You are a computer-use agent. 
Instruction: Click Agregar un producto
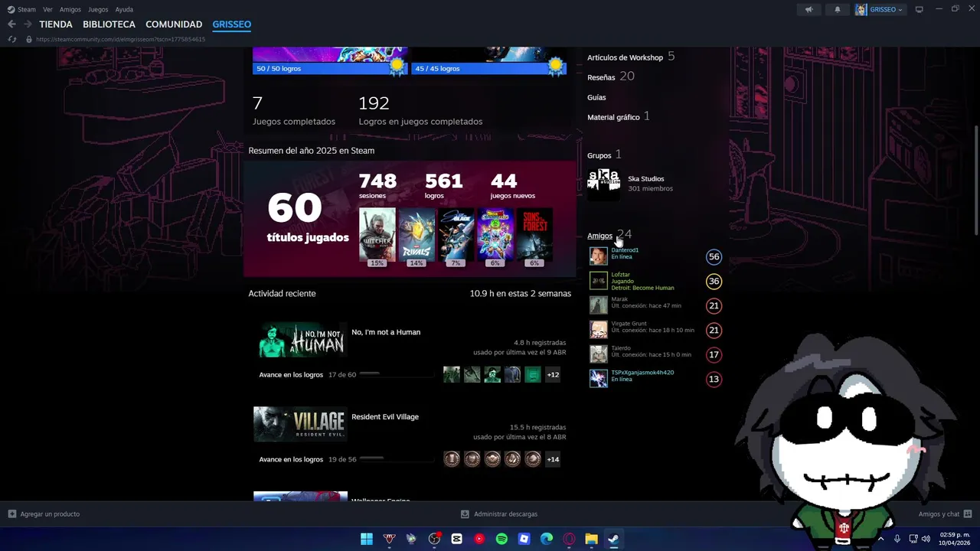[x=44, y=514]
